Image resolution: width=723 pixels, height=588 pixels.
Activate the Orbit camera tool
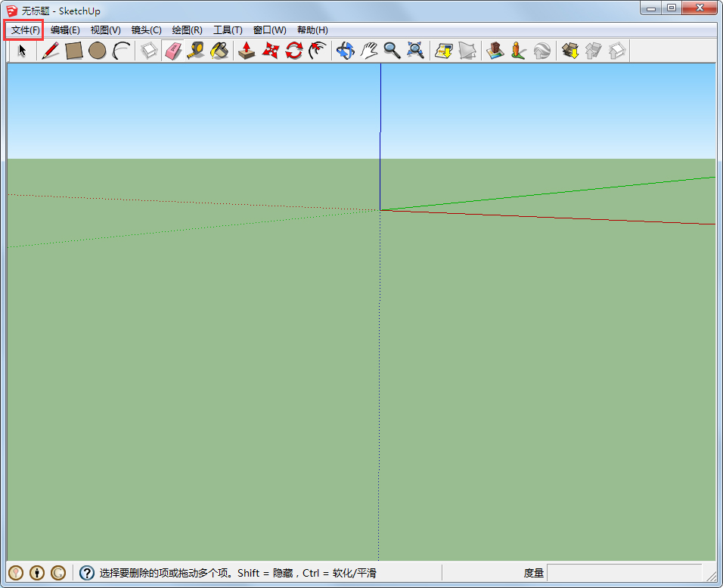(345, 51)
